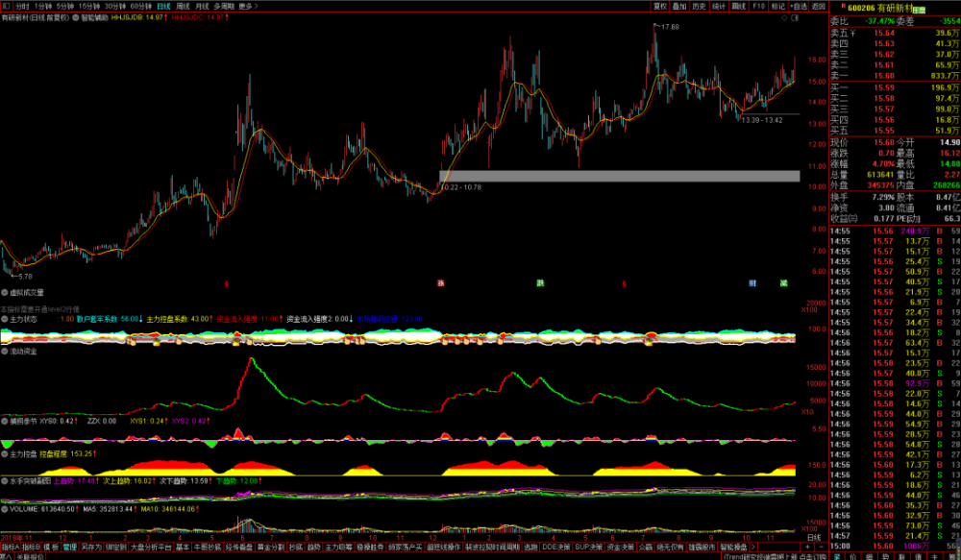
Task: Click the circle icon beside 虚拟成交量
Action: pos(5,292)
